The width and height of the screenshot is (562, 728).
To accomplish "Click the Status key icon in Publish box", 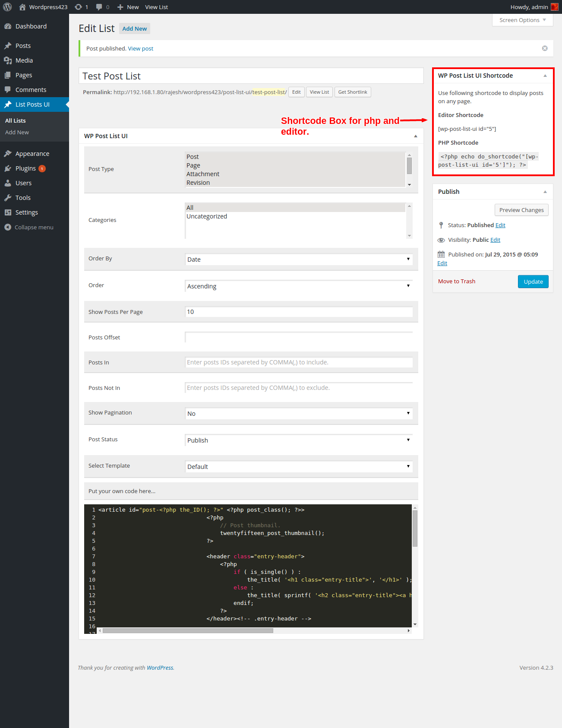I will [441, 225].
